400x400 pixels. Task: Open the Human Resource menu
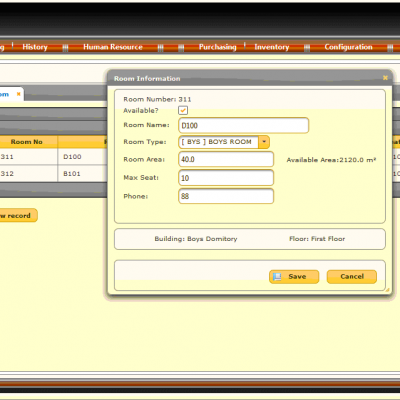click(113, 47)
